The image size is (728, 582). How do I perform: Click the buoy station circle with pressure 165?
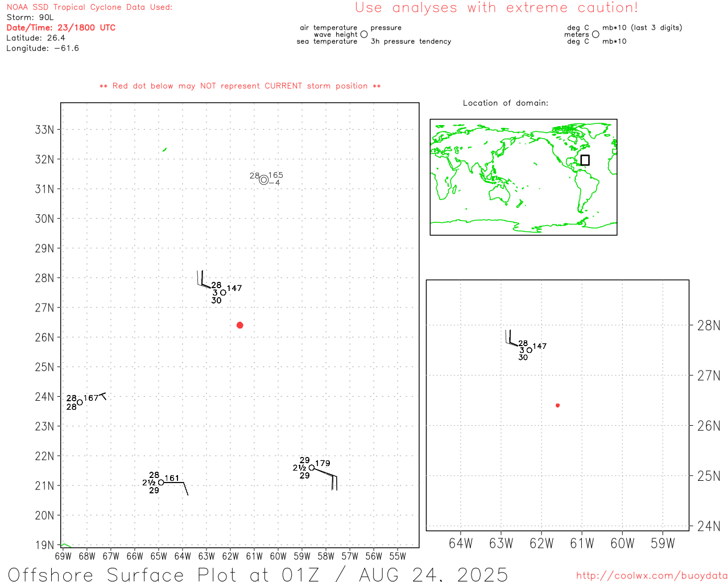pos(264,180)
